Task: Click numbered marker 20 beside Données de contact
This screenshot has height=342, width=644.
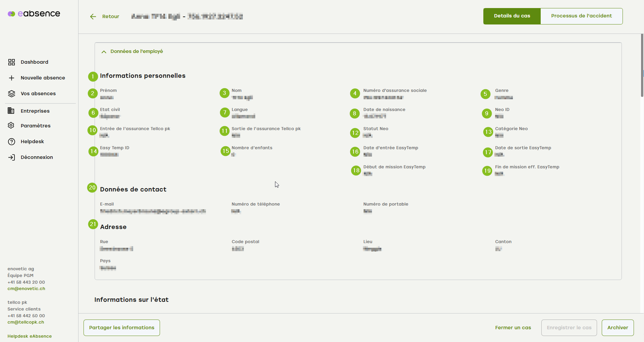Action: tap(92, 187)
